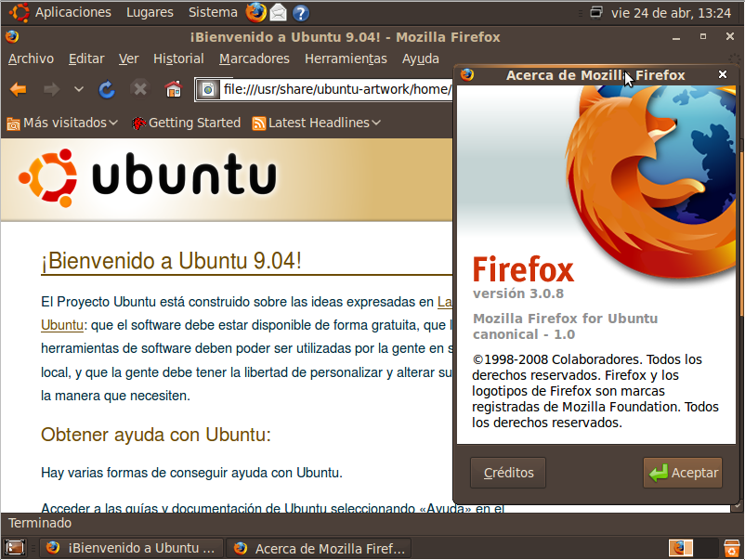Click the Hay varias formas de conseguir ayuda line

pos(191,473)
